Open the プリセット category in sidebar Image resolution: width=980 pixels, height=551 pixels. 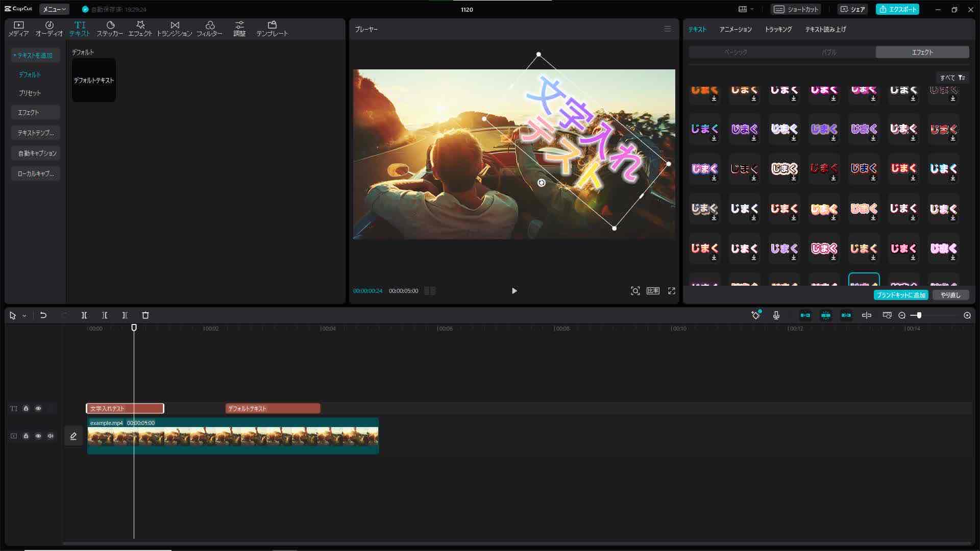click(30, 93)
